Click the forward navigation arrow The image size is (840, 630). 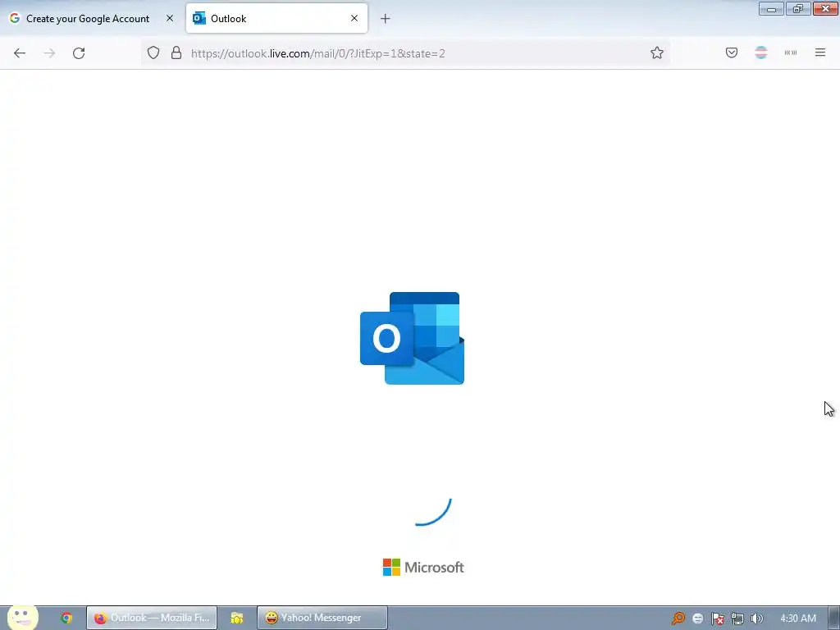[49, 53]
